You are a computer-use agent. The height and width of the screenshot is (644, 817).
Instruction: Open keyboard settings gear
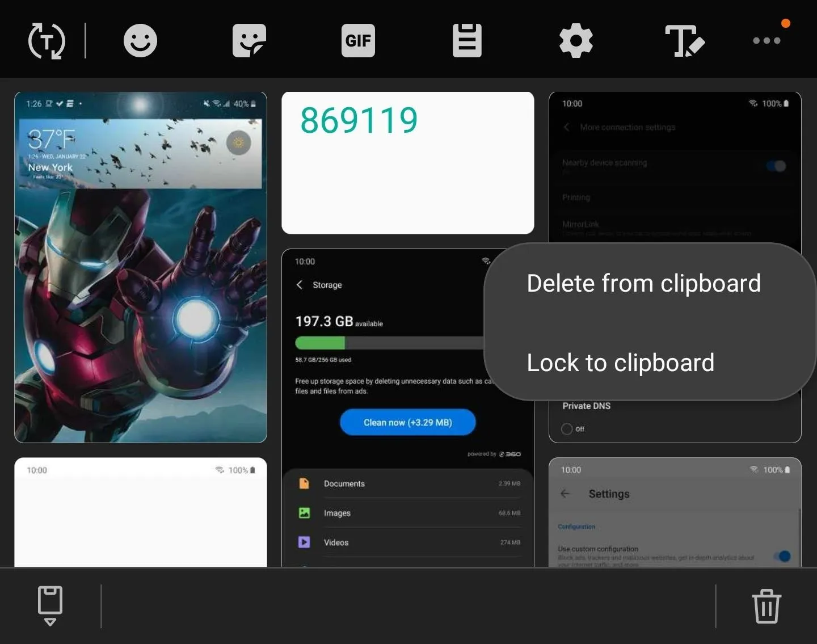[576, 41]
